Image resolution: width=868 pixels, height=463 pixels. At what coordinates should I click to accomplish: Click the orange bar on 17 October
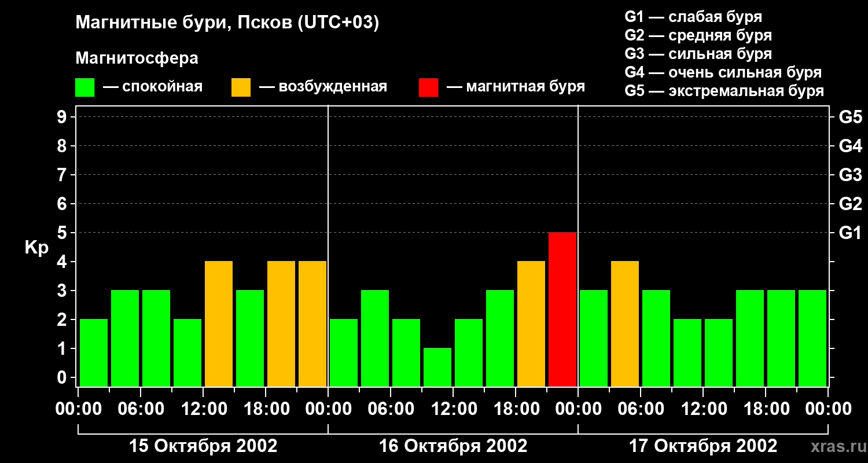coord(624,324)
